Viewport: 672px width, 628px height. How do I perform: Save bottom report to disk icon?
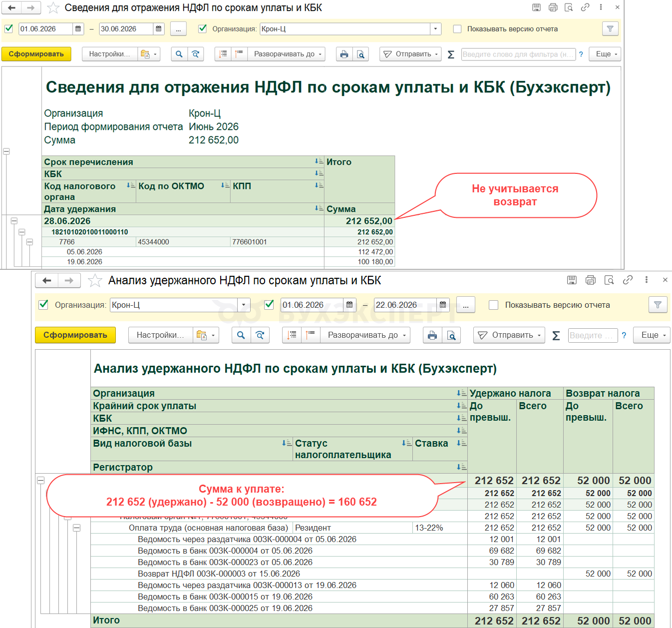572,280
